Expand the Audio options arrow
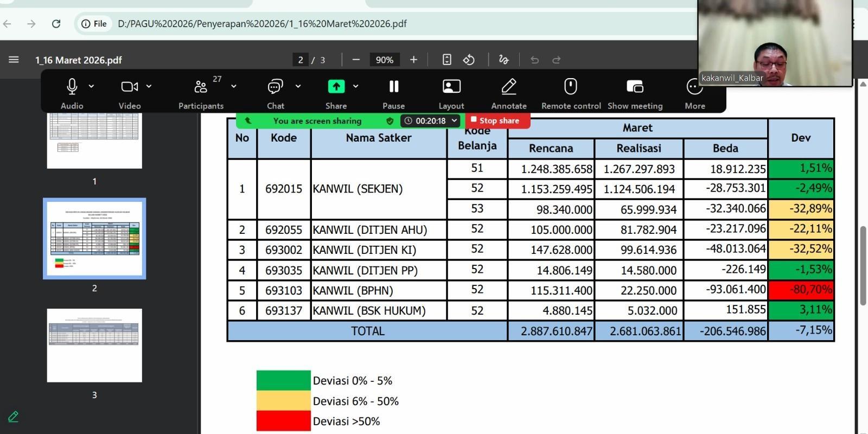This screenshot has width=868, height=434. click(x=92, y=86)
